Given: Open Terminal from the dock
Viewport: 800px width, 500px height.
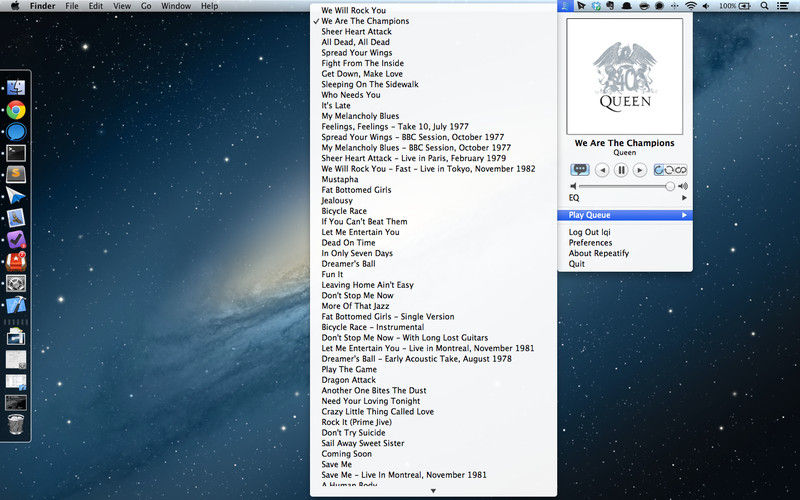Looking at the screenshot, I should (16, 153).
